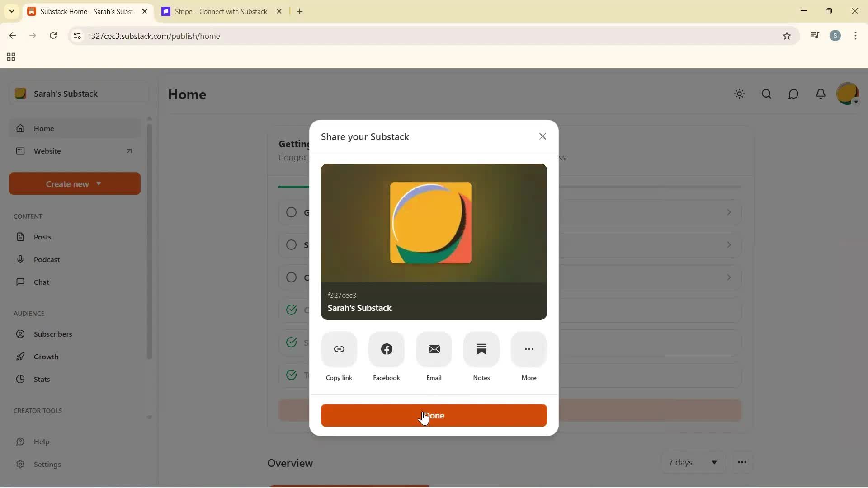Expand the More share options
Screen dimensions: 868x488
[x=529, y=349]
